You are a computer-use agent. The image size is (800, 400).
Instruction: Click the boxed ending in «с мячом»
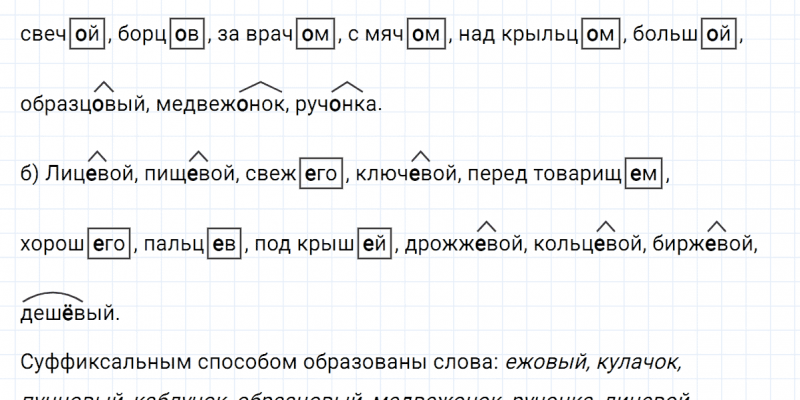(426, 35)
